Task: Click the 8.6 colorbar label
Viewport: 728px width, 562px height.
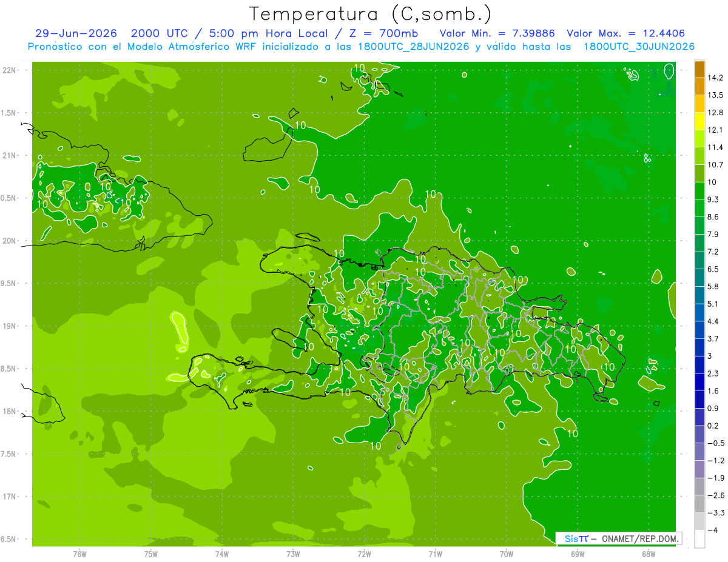Action: pyautogui.click(x=713, y=217)
